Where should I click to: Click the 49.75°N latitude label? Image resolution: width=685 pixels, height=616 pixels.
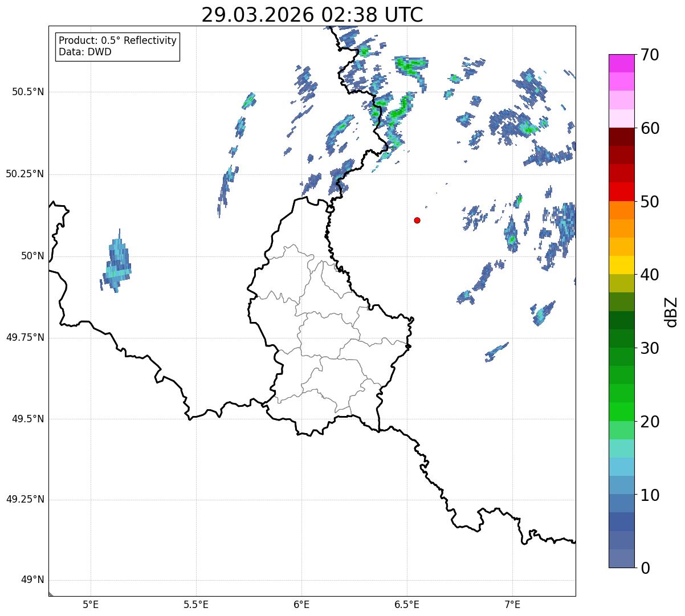[25, 337]
